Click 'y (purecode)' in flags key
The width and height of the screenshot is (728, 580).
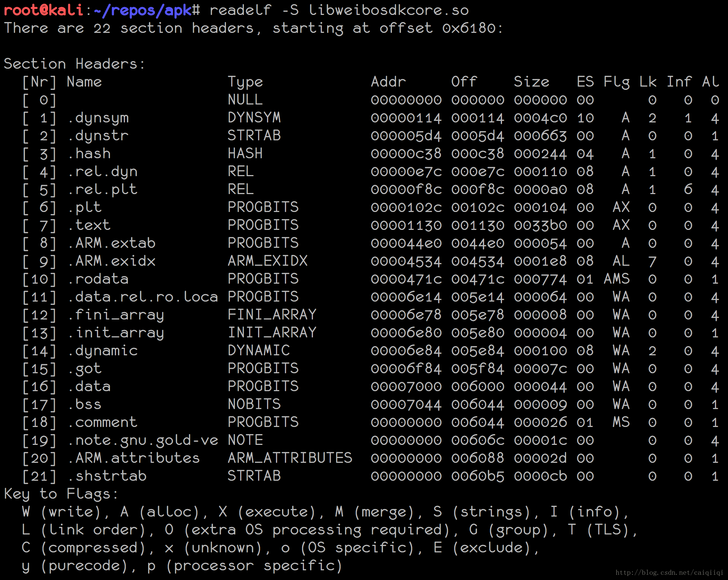75,567
